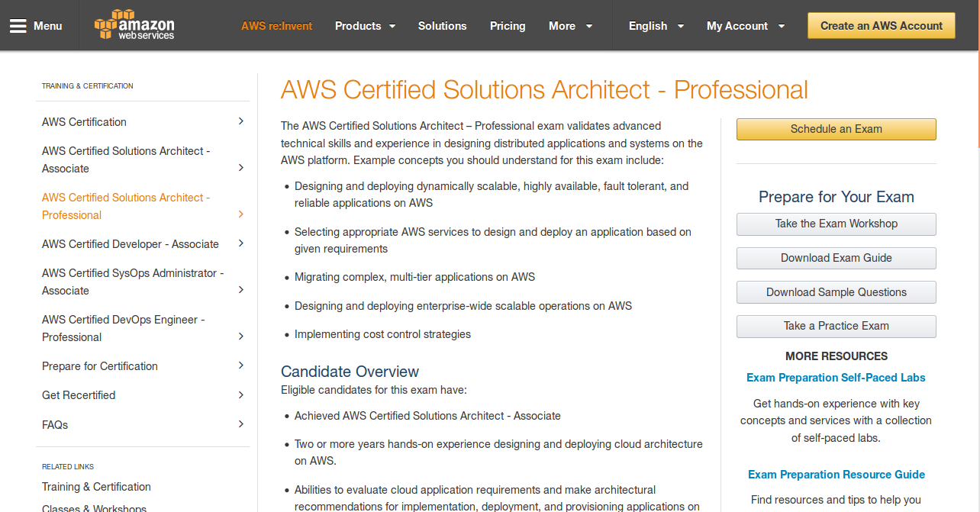Click Download Exam Guide button

(x=837, y=258)
